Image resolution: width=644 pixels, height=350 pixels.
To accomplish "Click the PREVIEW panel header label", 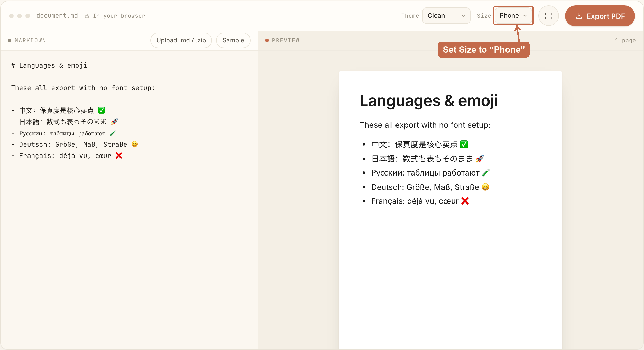I will tap(286, 40).
